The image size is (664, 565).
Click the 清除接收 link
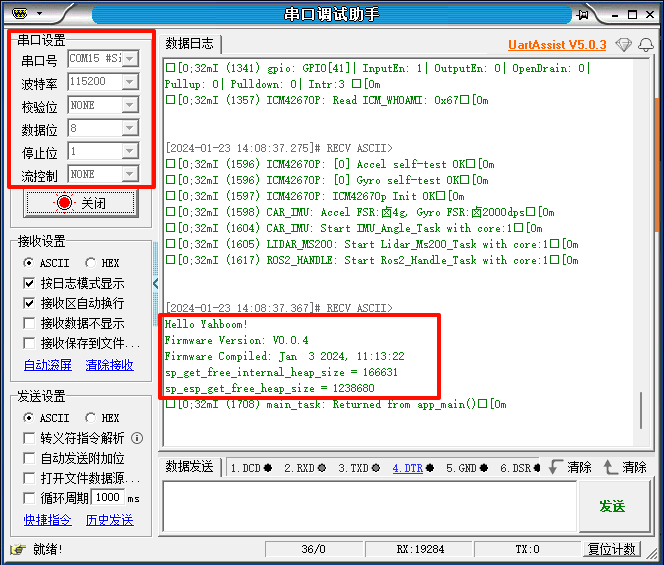109,365
